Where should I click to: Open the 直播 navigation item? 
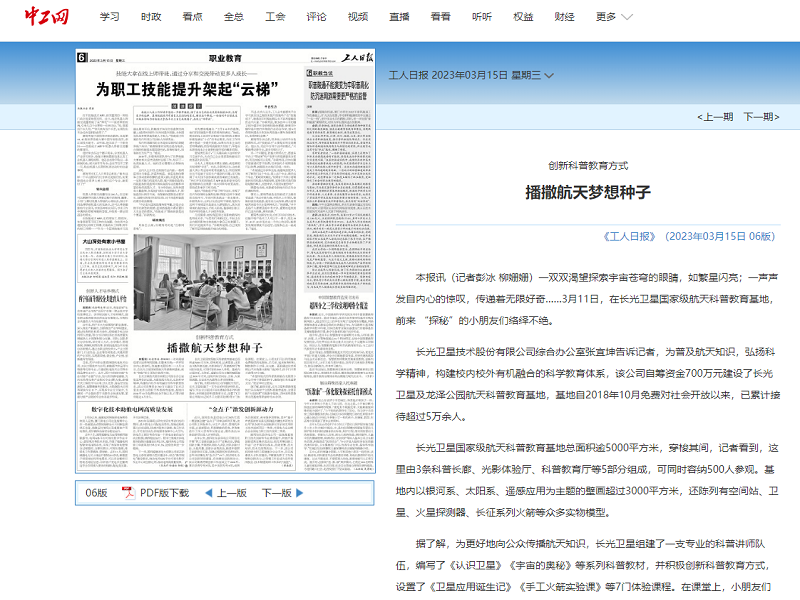(x=399, y=17)
